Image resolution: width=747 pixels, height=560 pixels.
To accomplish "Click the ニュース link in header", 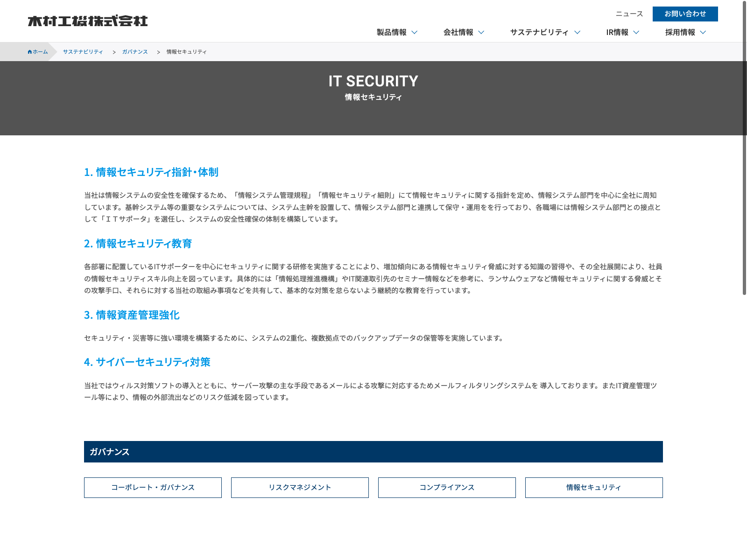I will click(x=629, y=14).
